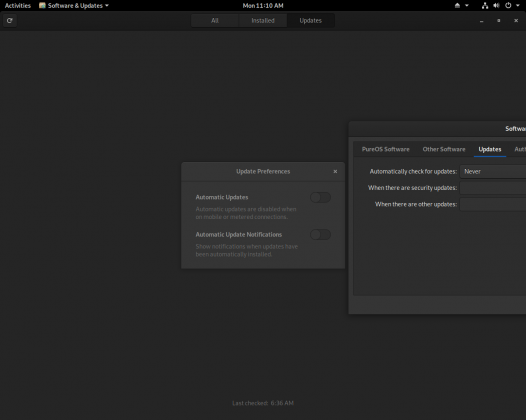The image size is (526, 420).
Task: Select the Updates tab in Software dialog
Action: (x=490, y=149)
